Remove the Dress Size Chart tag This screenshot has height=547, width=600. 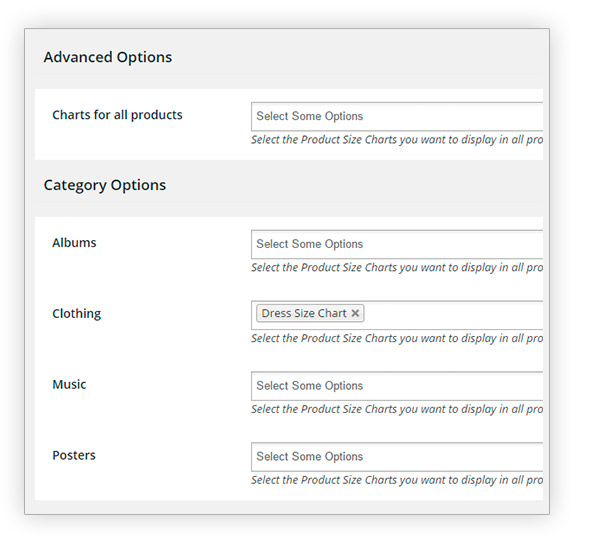coord(355,314)
